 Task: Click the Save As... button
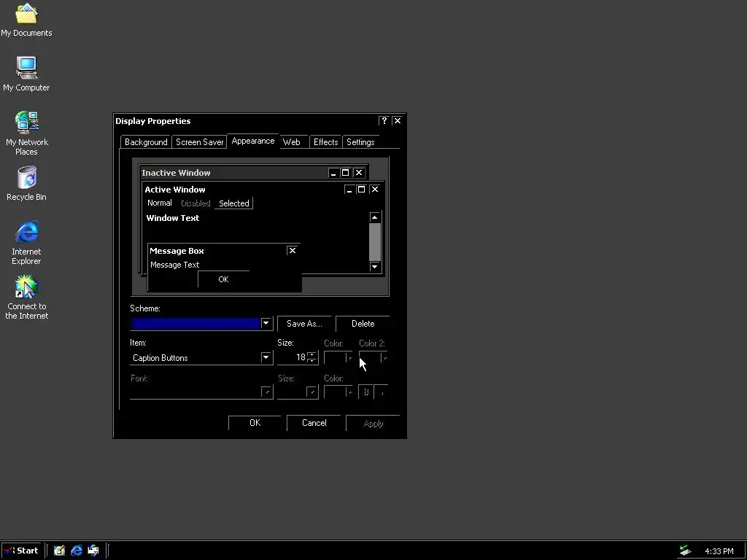tap(304, 324)
